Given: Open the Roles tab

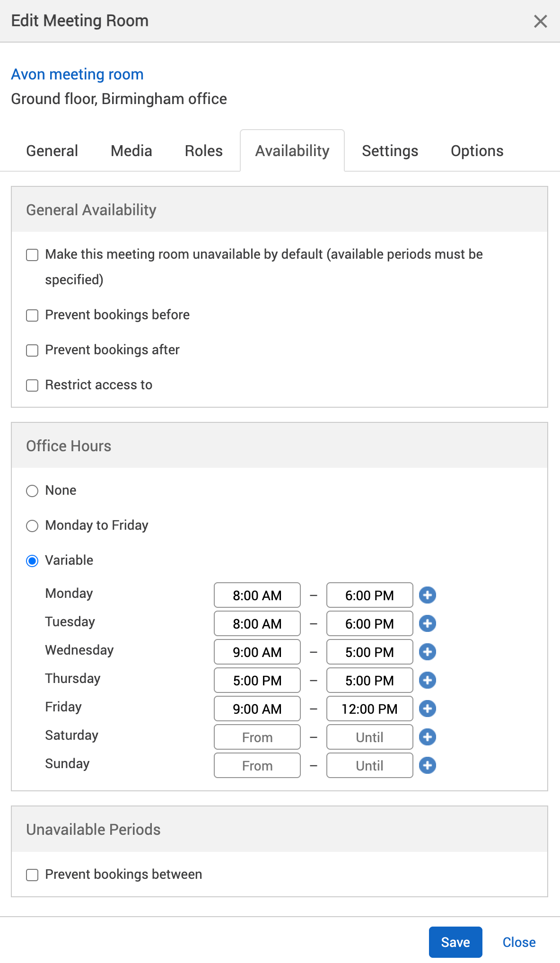Looking at the screenshot, I should [203, 151].
